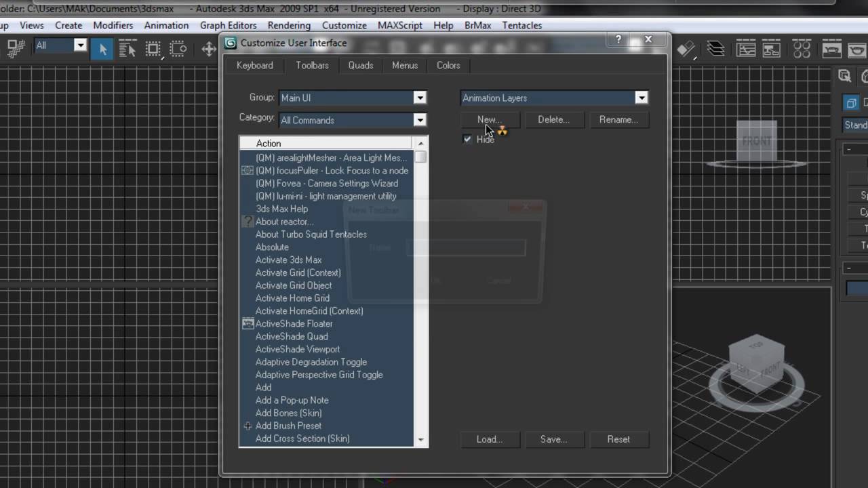The height and width of the screenshot is (488, 868).
Task: Switch to the Colors tab
Action: click(448, 65)
